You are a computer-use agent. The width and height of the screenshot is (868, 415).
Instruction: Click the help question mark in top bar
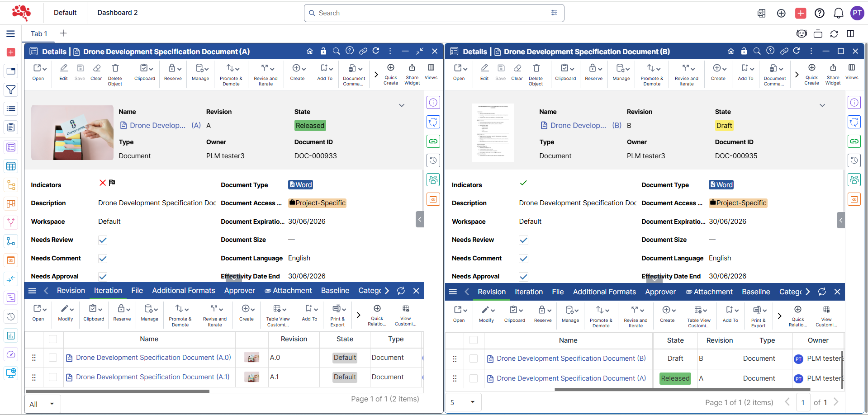pos(819,13)
